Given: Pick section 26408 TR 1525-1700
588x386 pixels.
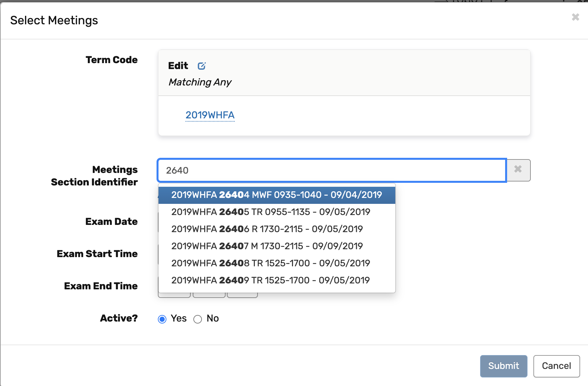Looking at the screenshot, I should pos(270,263).
